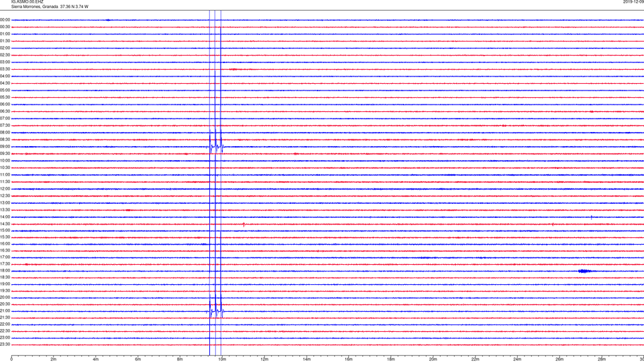644x362 pixels.
Task: Select the 06:00 trace time label
Action: point(5,105)
